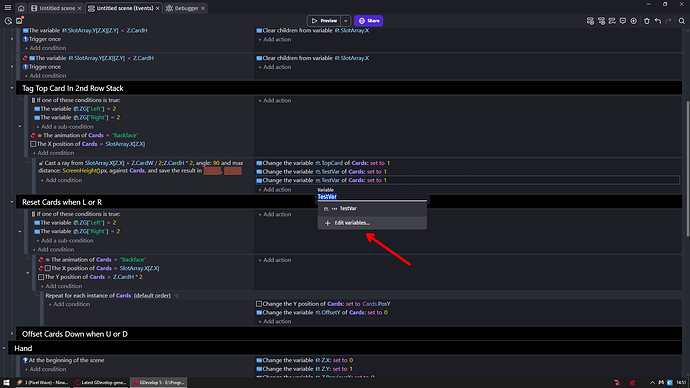Collapse the Tag Top Card conditions event arrow
This screenshot has width=690, height=388.
[20, 126]
